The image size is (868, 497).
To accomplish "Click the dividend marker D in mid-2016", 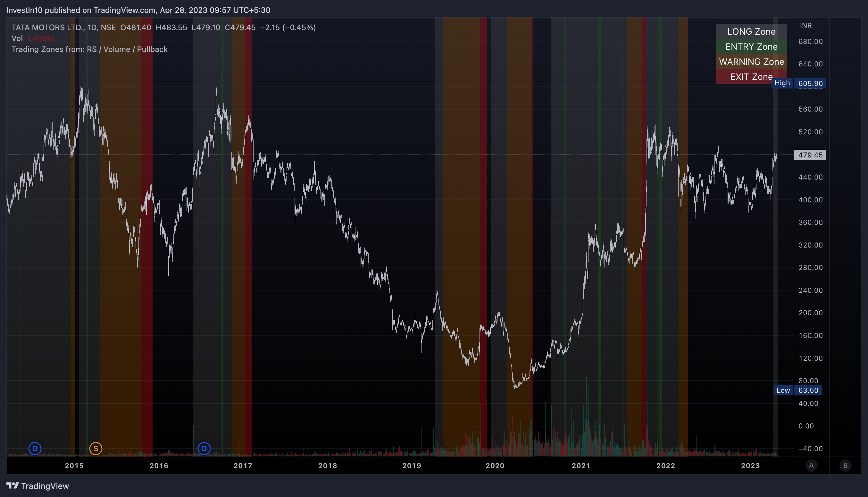I will (x=204, y=449).
